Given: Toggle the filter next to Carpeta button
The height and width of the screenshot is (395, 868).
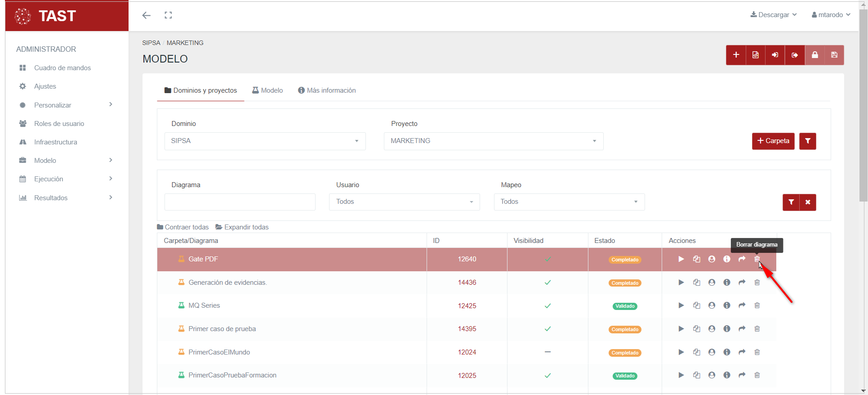Looking at the screenshot, I should [807, 141].
